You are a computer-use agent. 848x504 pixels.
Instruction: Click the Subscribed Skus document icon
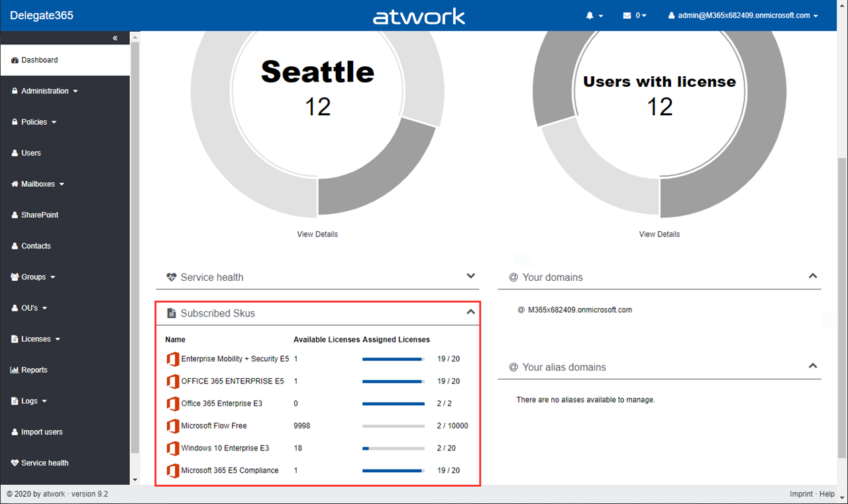pyautogui.click(x=172, y=313)
